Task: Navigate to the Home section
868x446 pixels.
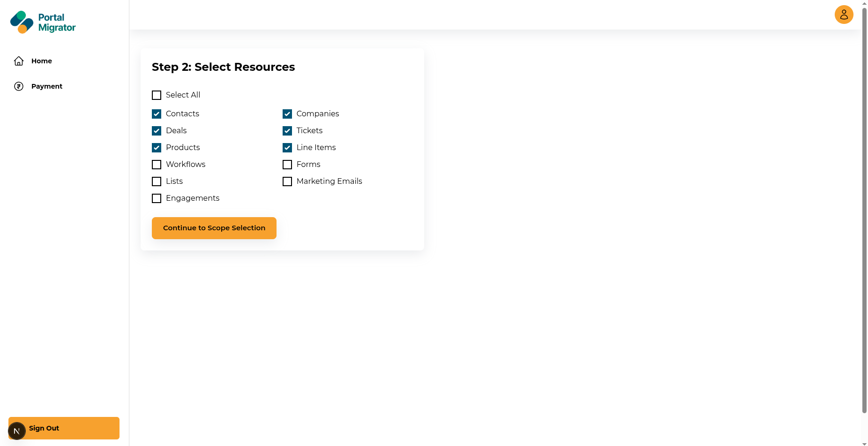Action: pos(41,61)
